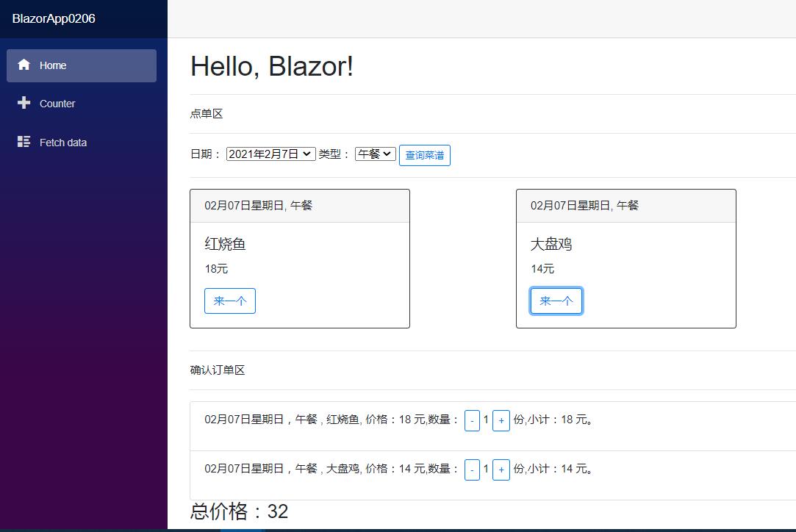Click the plus icon beside Counter
Screen dimensions: 796x532
24,103
